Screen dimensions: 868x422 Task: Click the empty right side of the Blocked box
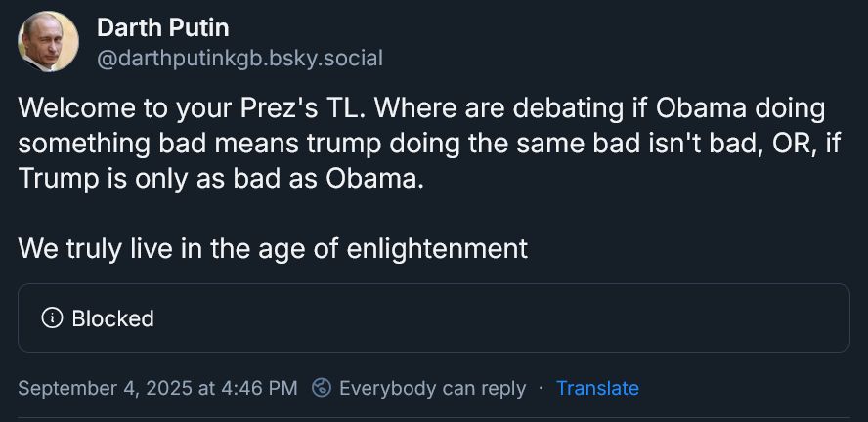point(586,318)
